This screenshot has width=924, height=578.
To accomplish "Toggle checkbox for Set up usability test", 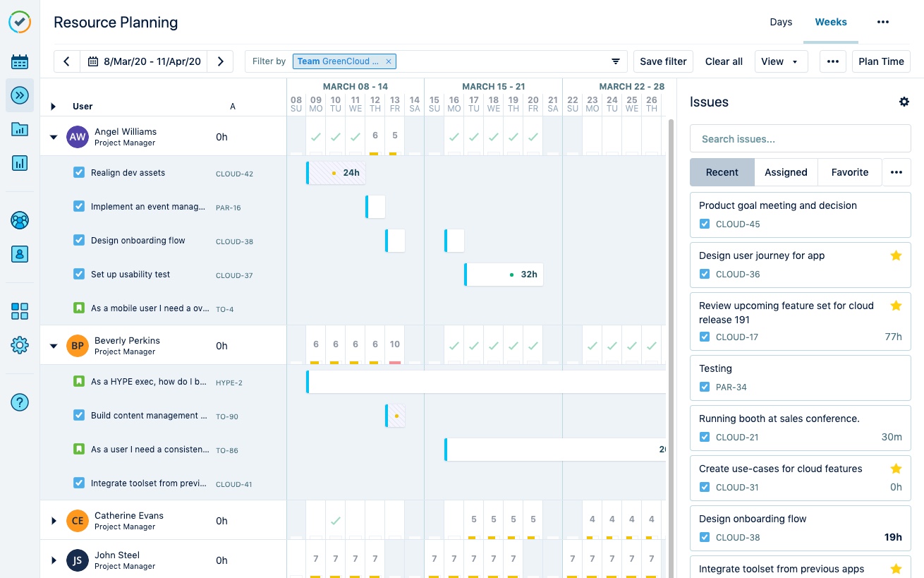I will [x=79, y=274].
